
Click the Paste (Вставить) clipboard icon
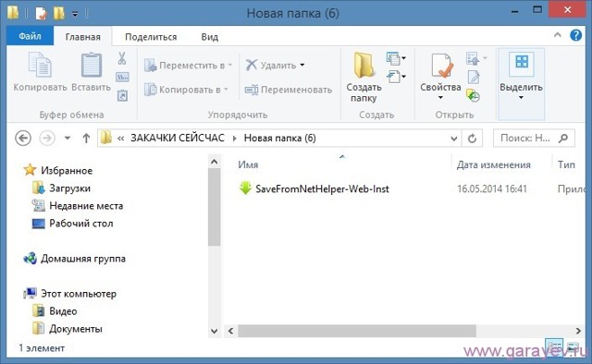point(92,65)
